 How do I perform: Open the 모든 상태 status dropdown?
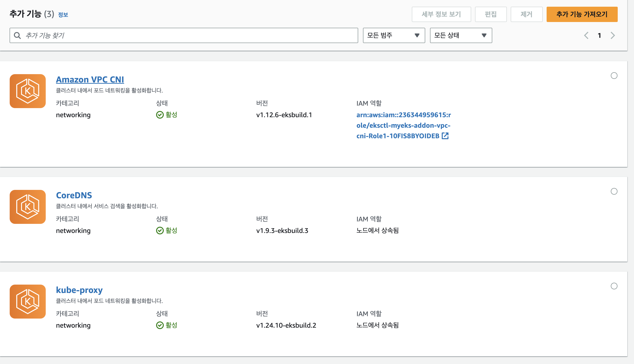[x=461, y=35]
